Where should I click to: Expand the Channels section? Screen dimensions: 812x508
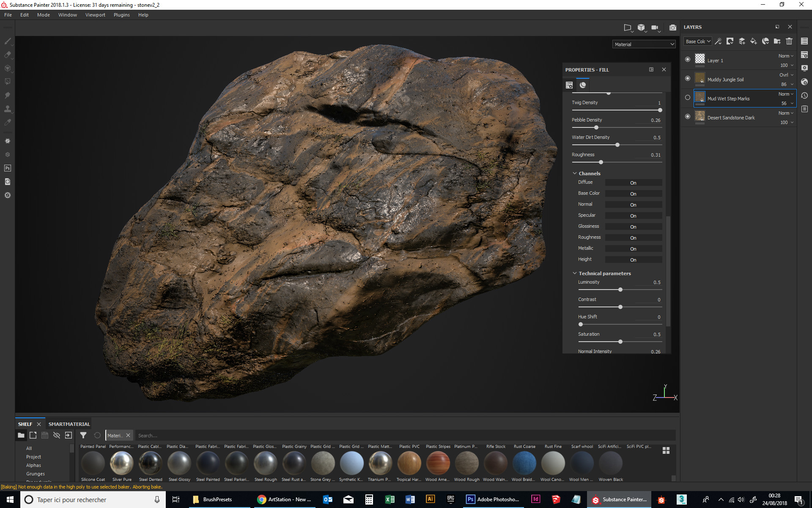coord(575,173)
